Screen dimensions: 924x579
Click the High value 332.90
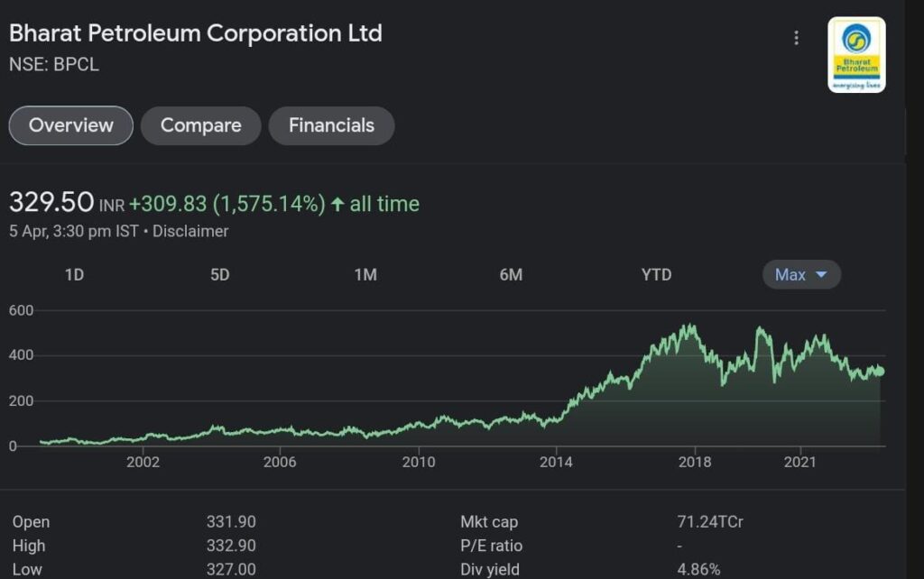coord(231,546)
